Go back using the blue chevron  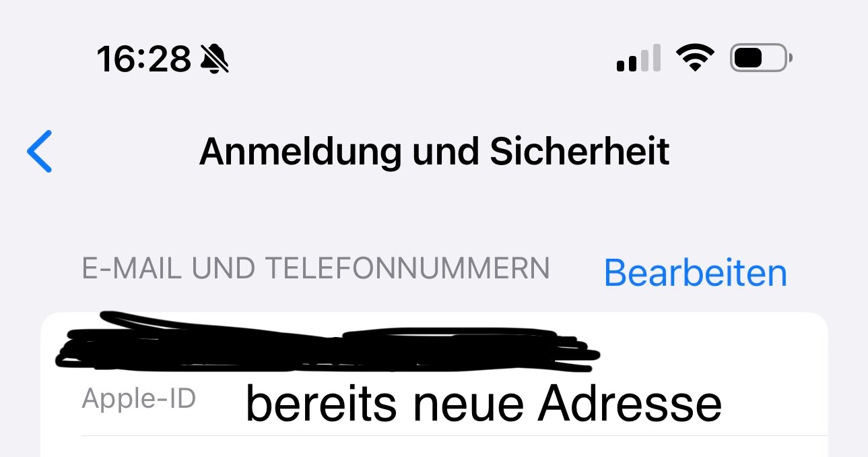tap(39, 151)
